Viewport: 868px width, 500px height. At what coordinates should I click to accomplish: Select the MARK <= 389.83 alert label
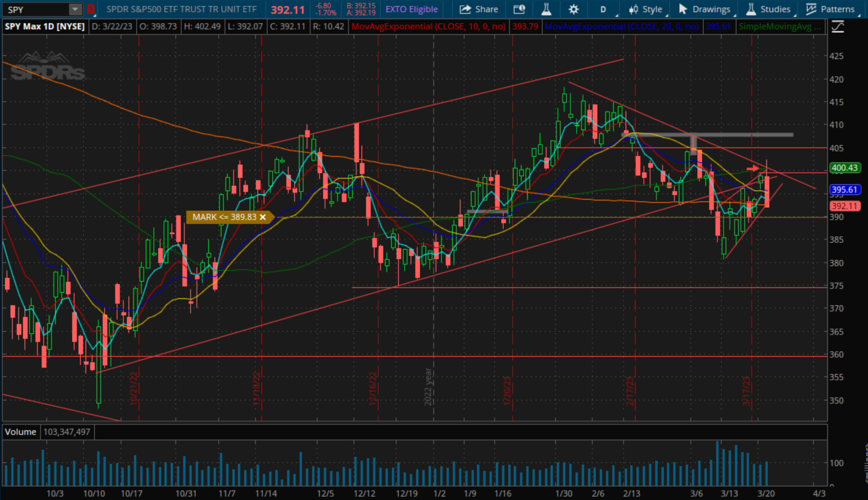coord(225,217)
